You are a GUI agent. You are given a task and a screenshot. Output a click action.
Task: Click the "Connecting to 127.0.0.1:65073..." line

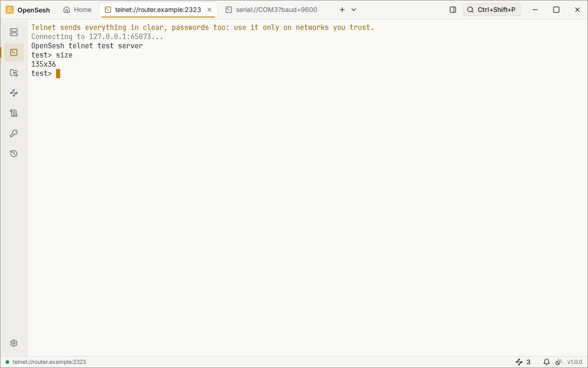tap(97, 37)
